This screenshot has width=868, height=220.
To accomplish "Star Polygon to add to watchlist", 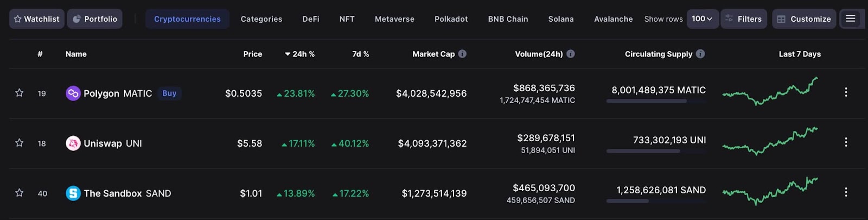I will (x=20, y=93).
